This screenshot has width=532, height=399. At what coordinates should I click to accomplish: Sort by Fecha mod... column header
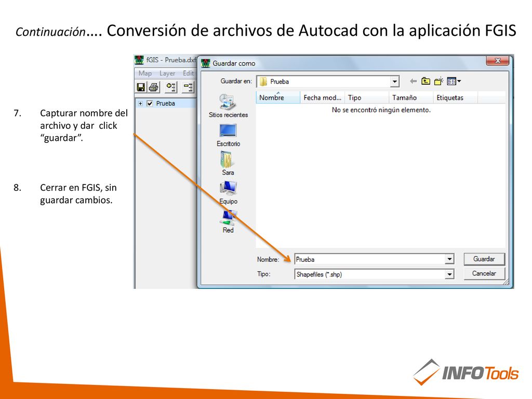click(x=322, y=98)
